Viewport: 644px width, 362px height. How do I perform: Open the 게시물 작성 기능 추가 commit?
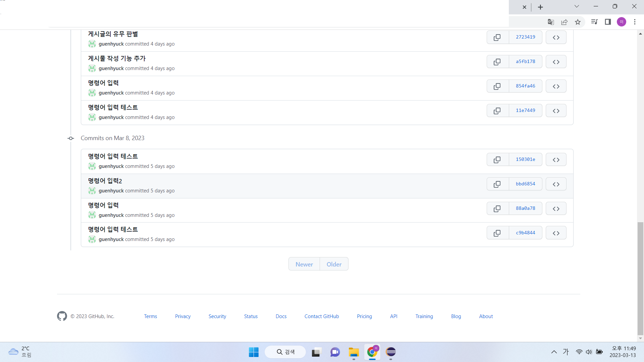tap(117, 58)
